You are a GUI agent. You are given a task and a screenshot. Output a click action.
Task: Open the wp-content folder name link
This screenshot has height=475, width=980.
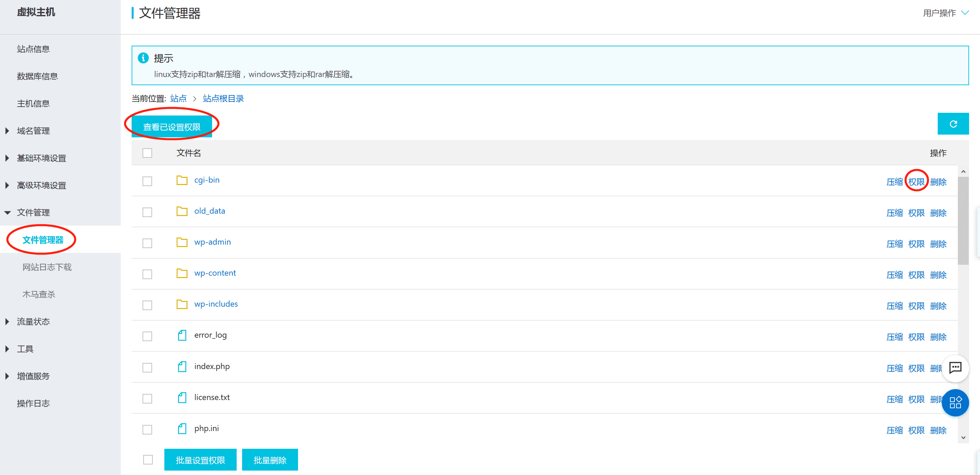tap(215, 273)
